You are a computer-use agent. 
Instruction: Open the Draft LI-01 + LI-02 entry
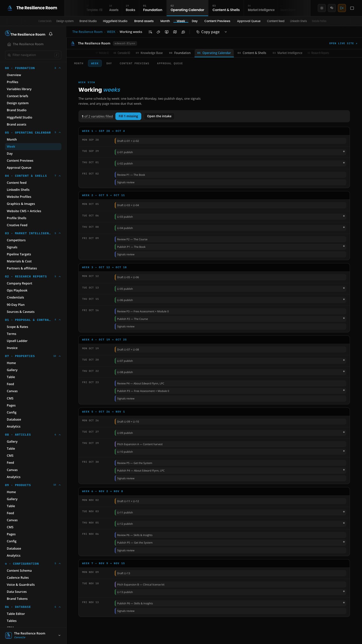tap(230, 141)
